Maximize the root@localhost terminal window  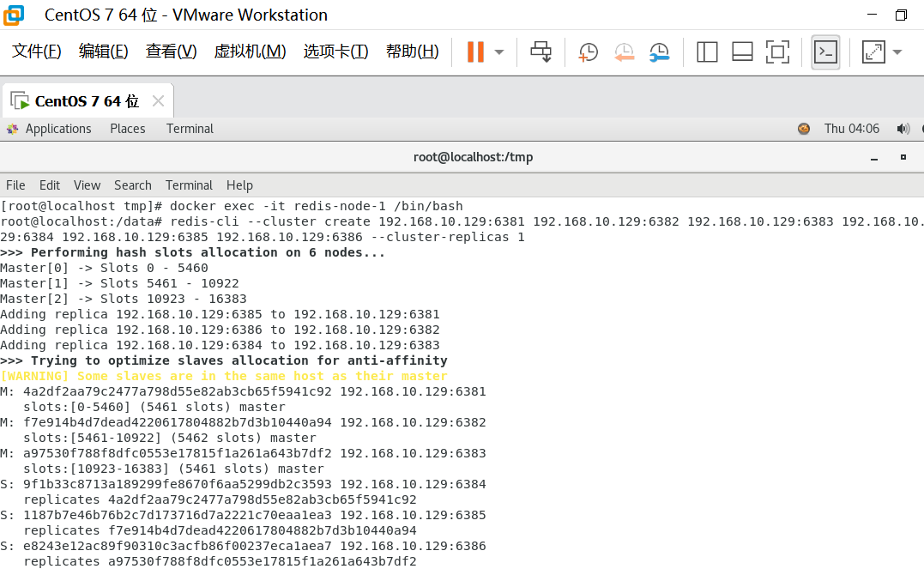click(x=903, y=157)
